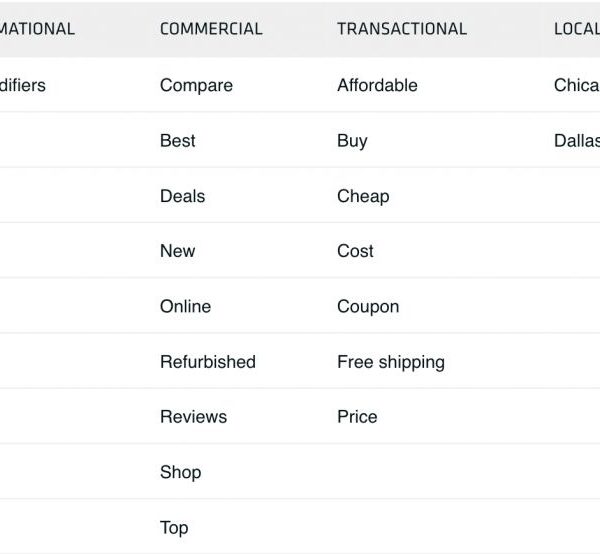This screenshot has height=554, width=600.
Task: Click the Coupon keyword entry
Action: click(x=368, y=307)
